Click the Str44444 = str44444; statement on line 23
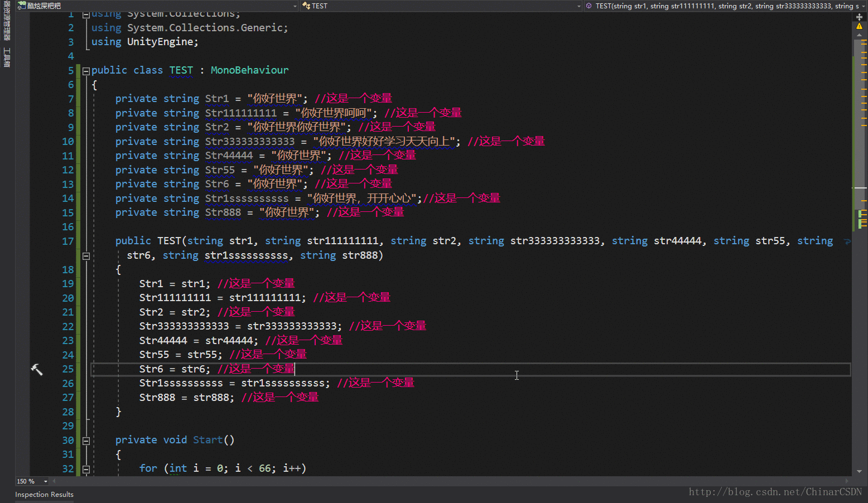This screenshot has width=868, height=503. coord(199,341)
